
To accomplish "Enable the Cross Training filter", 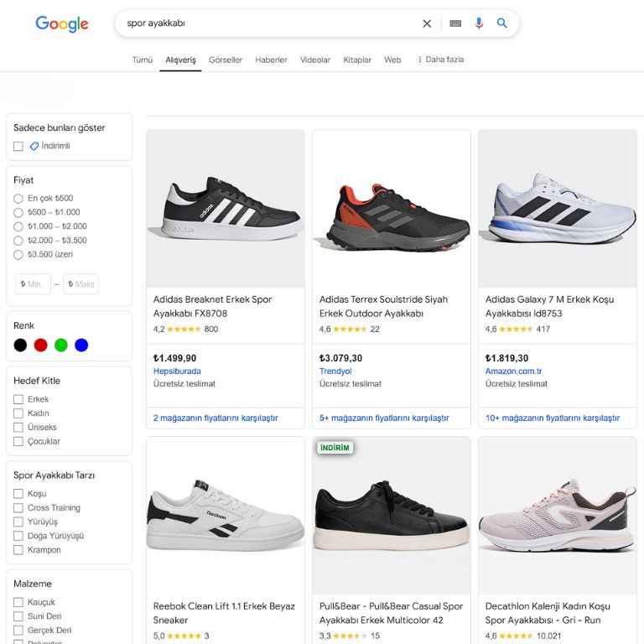I will pyautogui.click(x=18, y=507).
